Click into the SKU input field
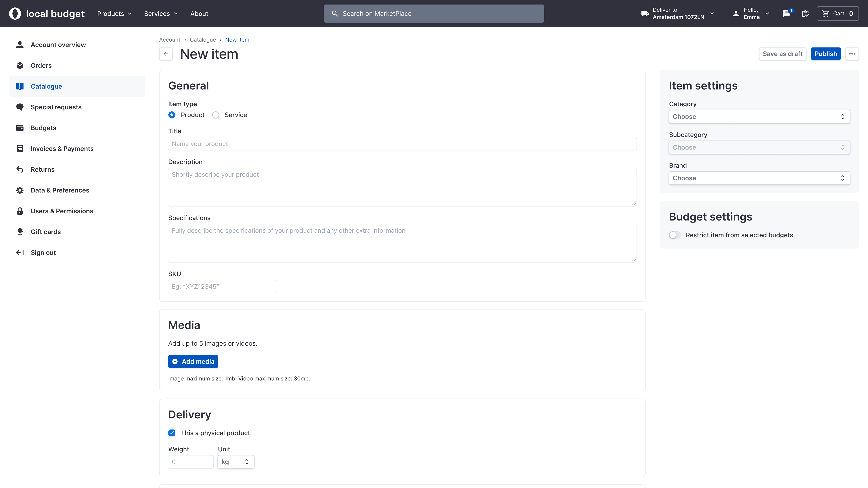 coord(222,287)
